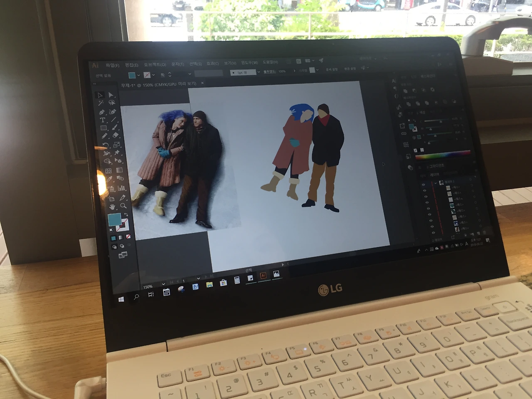Open the Windows taskbar search
532x399 pixels.
point(136,297)
